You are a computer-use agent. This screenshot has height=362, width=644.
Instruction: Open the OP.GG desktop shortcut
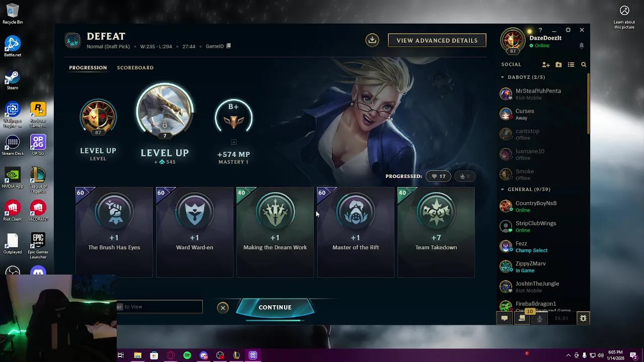pos(38,146)
